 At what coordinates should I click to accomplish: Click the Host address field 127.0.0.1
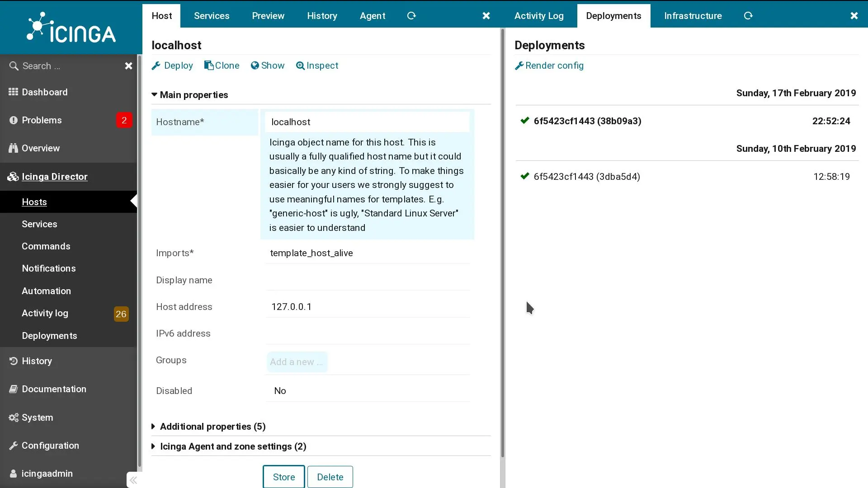click(368, 307)
